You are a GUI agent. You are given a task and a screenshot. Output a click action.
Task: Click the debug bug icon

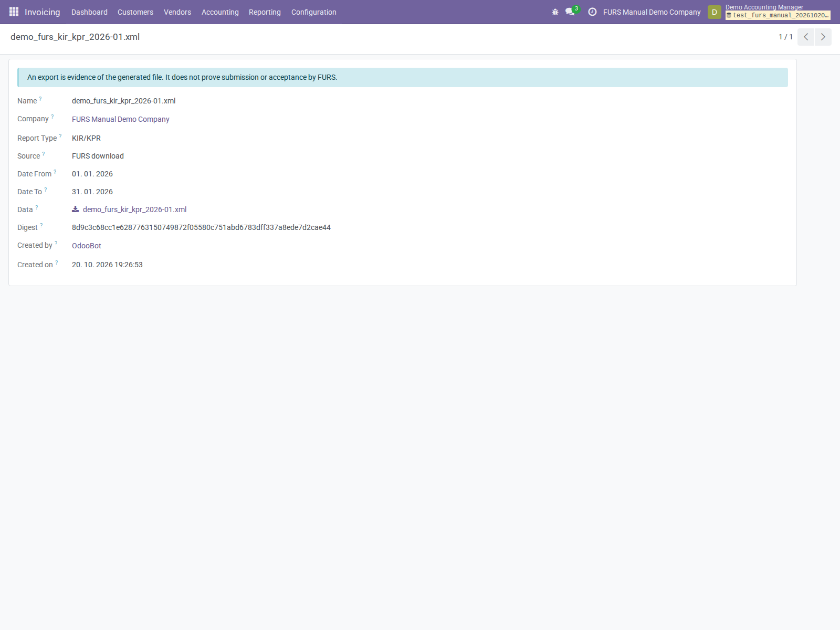click(555, 12)
